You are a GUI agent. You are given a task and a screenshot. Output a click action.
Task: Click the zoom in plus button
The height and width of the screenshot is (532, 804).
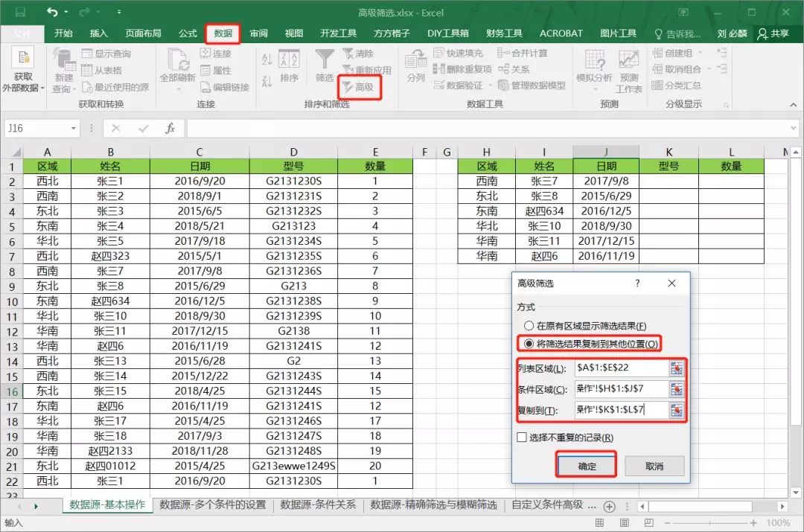[753, 523]
